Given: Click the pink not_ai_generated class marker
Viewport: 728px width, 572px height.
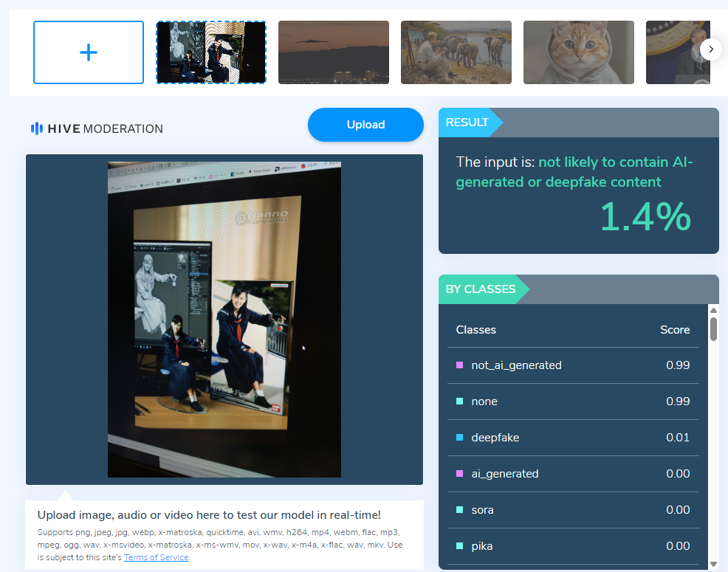Looking at the screenshot, I should (460, 365).
